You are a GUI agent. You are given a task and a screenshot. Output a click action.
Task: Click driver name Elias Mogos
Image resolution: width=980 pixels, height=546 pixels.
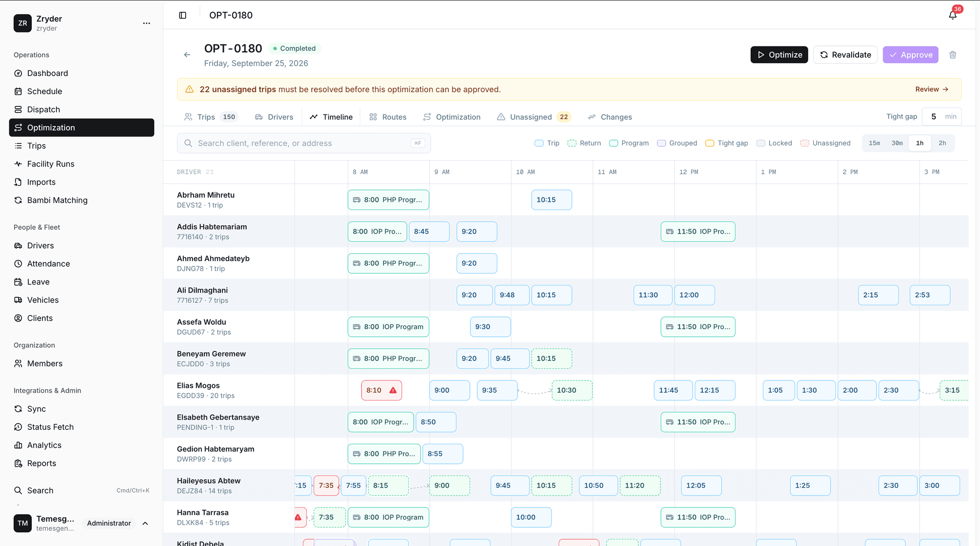(198, 385)
